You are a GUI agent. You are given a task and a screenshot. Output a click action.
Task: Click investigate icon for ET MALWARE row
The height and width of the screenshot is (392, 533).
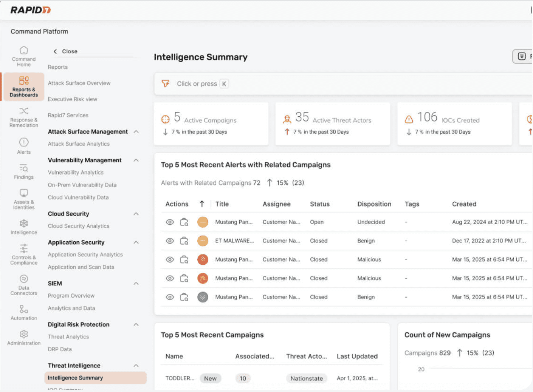pos(184,241)
